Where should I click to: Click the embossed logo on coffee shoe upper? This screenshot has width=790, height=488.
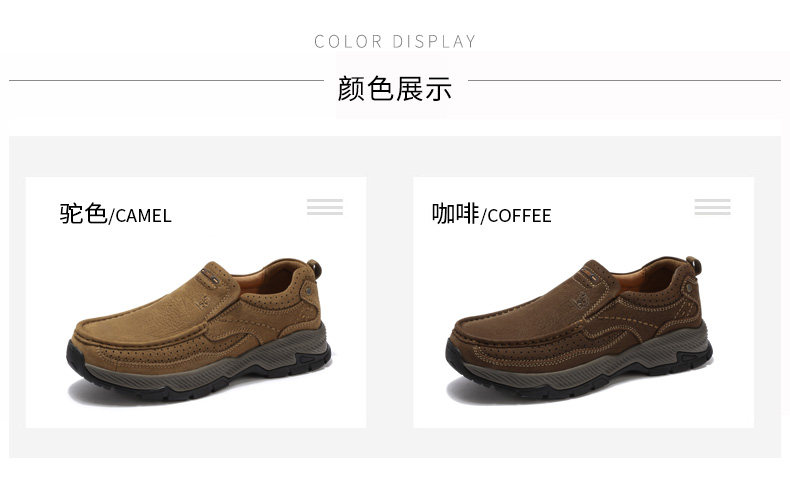[580, 301]
